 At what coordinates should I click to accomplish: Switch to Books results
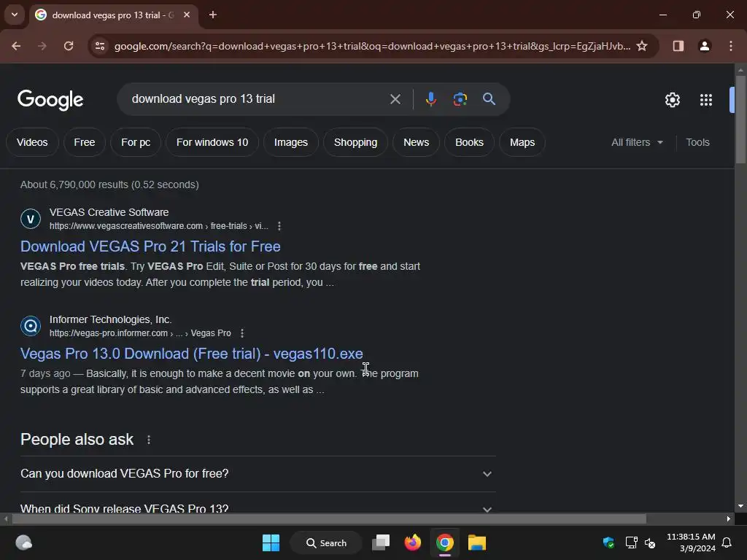[469, 142]
